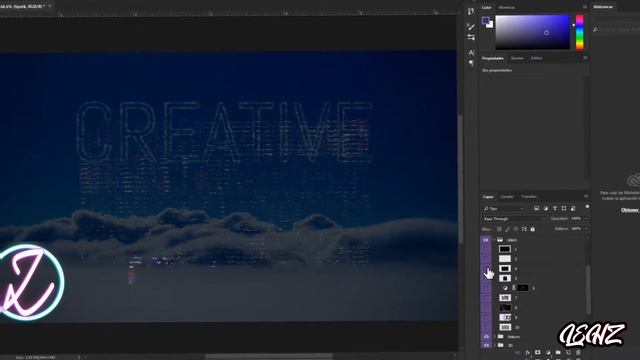The image size is (640, 360).
Task: Open the Paragraph panel icon
Action: pyautogui.click(x=471, y=63)
